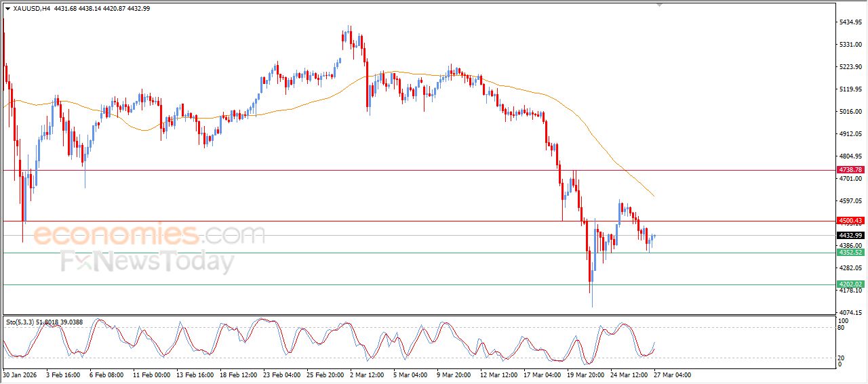
Task: Click the stochastic 20 level label
Action: (842, 357)
